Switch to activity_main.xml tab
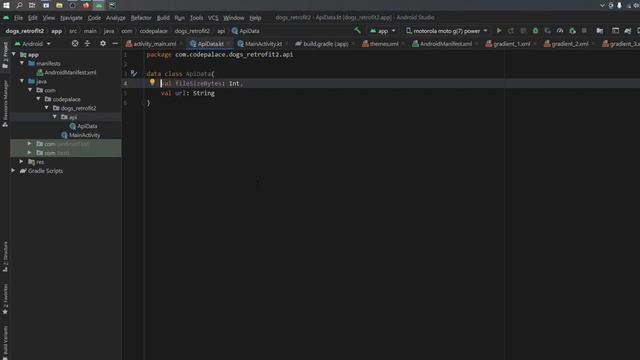This screenshot has width=640, height=360. (x=155, y=44)
